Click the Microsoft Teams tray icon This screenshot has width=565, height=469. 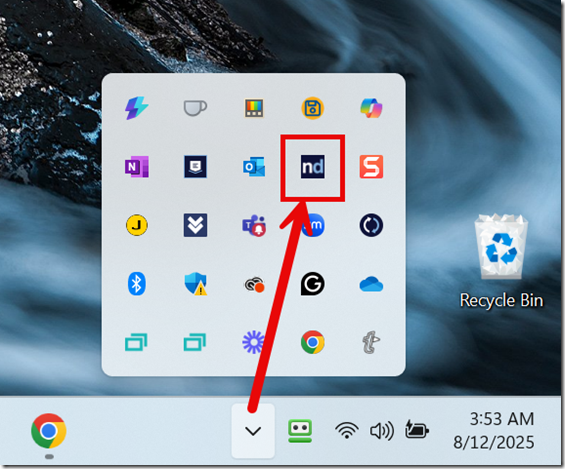pos(254,225)
